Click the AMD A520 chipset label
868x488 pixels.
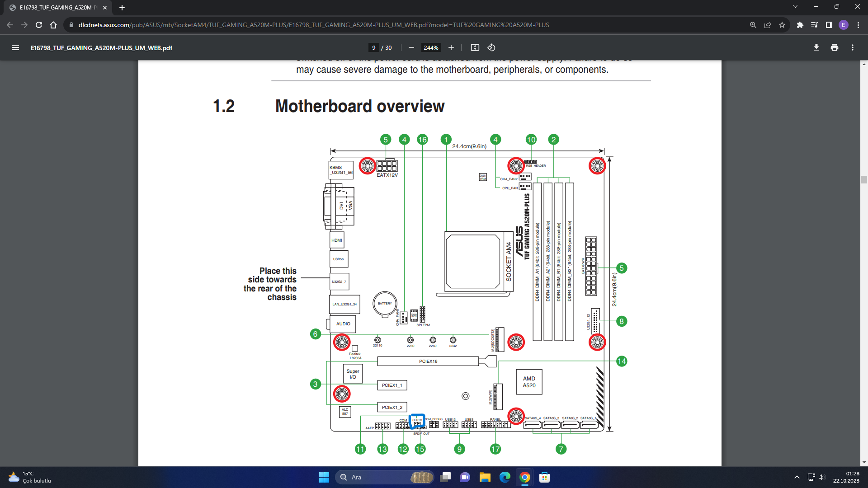[529, 382]
